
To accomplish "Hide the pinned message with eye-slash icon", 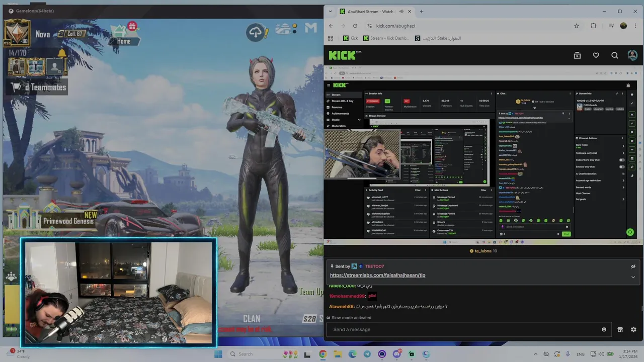I will click(x=633, y=266).
